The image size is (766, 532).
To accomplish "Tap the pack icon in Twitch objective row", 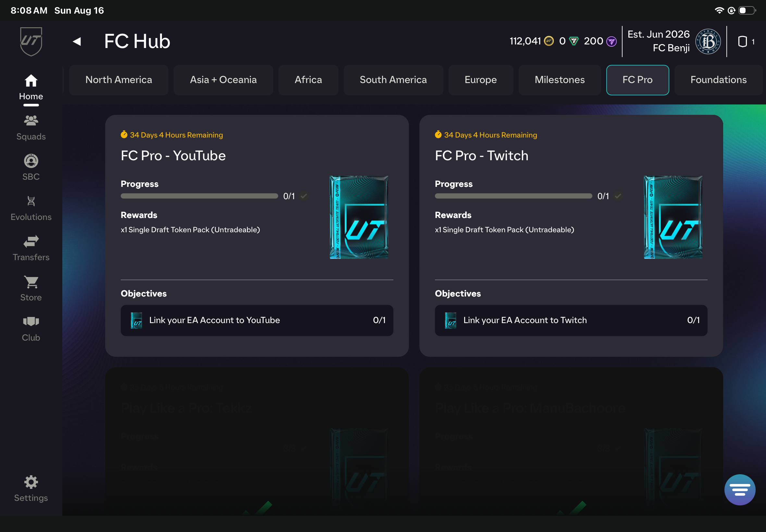I will 451,320.
